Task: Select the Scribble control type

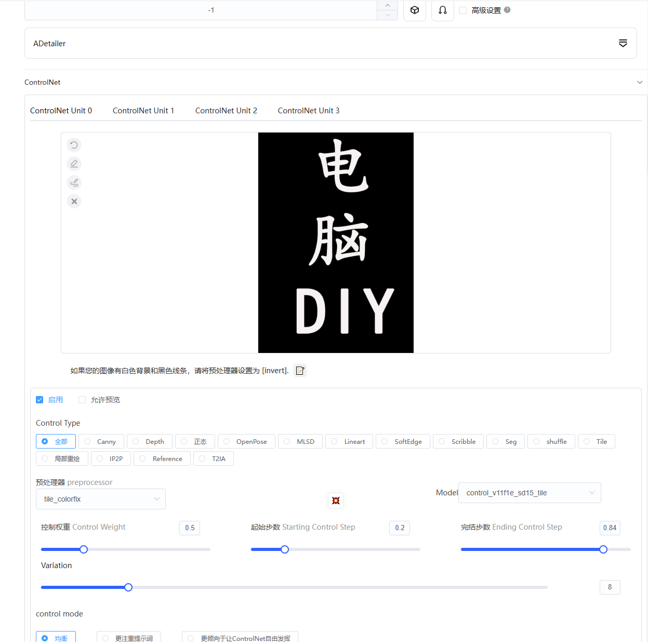Action: point(458,441)
